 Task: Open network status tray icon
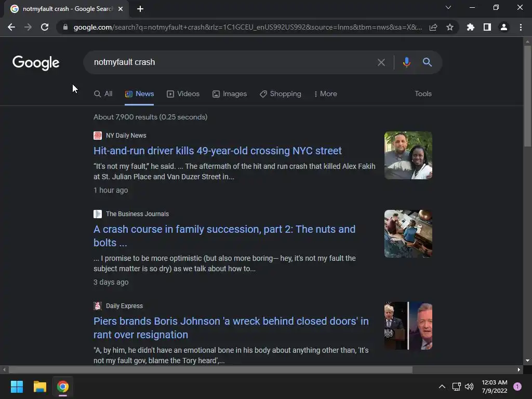456,387
